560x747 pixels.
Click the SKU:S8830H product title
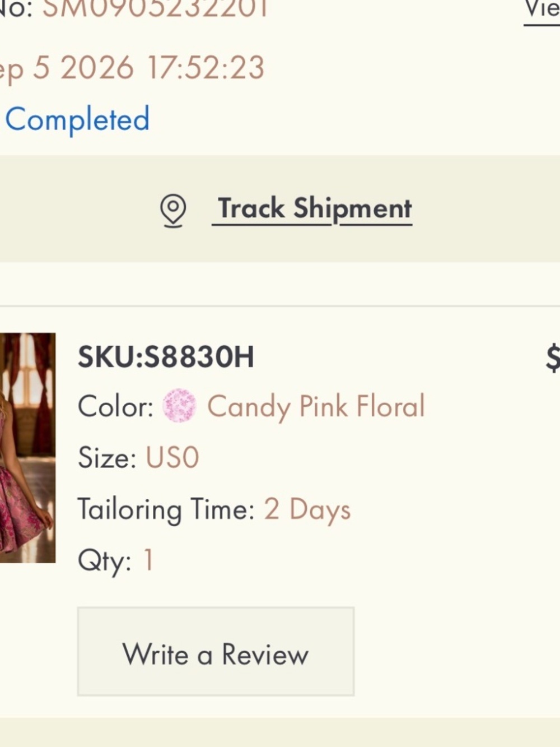pyautogui.click(x=166, y=356)
